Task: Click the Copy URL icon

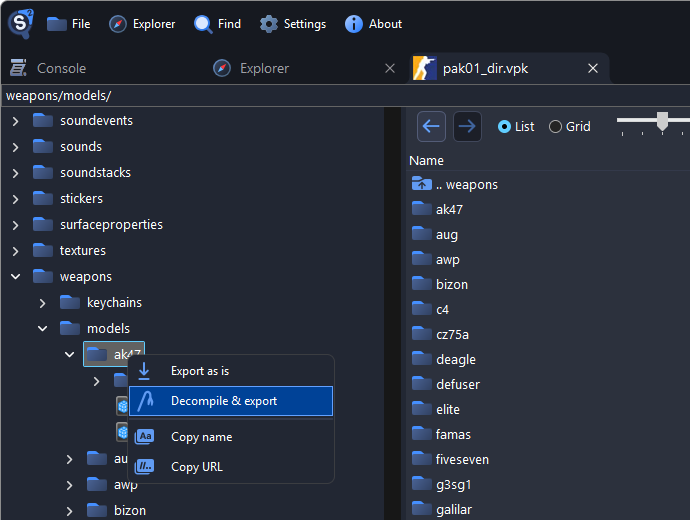Action: click(144, 467)
